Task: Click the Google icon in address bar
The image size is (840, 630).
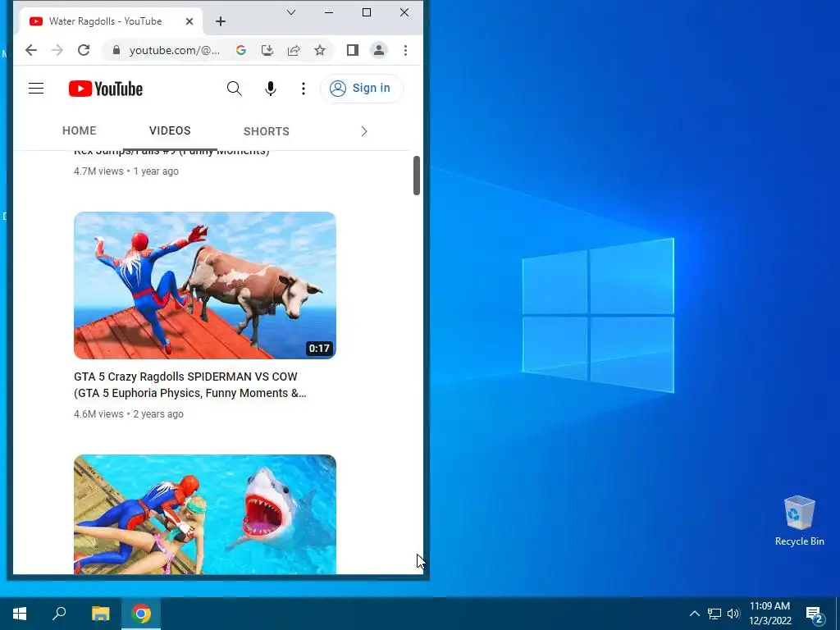Action: [x=241, y=50]
